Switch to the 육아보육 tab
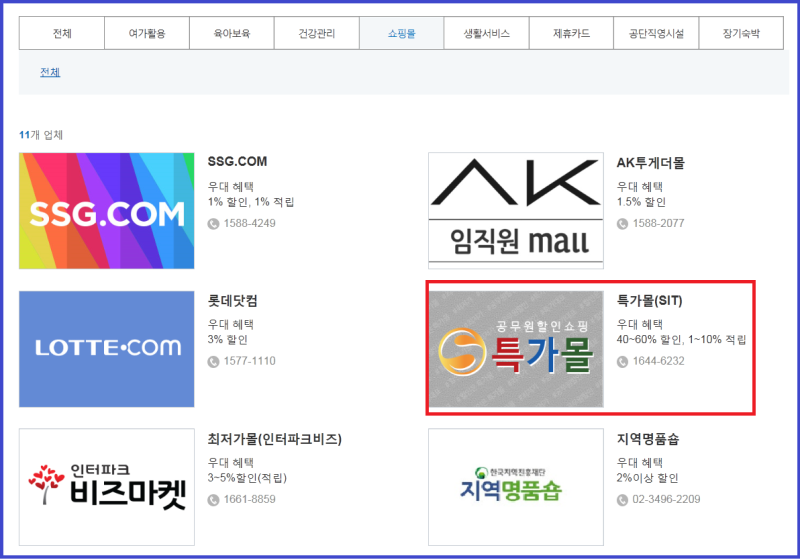 (232, 33)
